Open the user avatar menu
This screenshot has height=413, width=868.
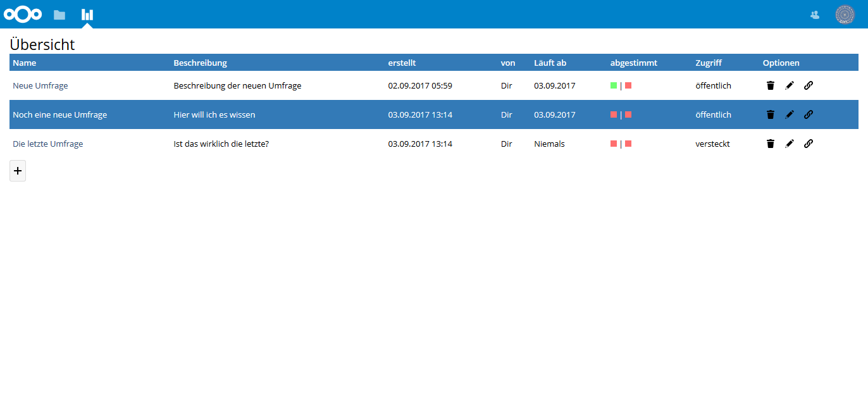point(845,15)
